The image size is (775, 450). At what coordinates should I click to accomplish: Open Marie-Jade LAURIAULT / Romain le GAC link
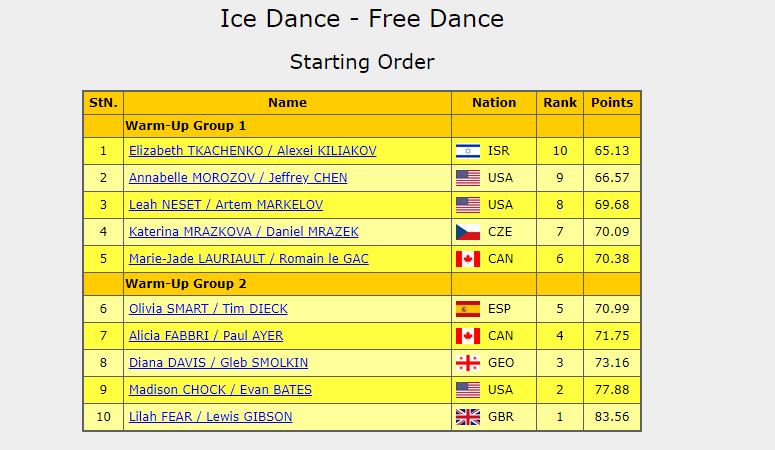coord(248,259)
